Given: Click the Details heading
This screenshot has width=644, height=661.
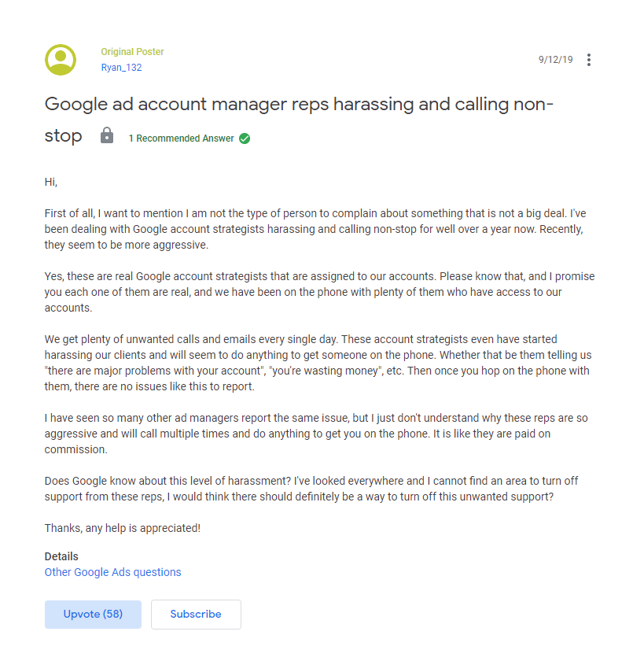Looking at the screenshot, I should (x=61, y=556).
